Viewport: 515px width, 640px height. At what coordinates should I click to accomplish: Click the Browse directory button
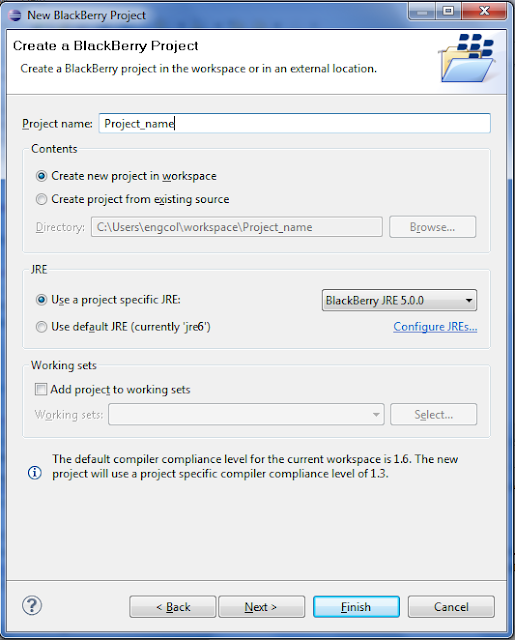(433, 227)
